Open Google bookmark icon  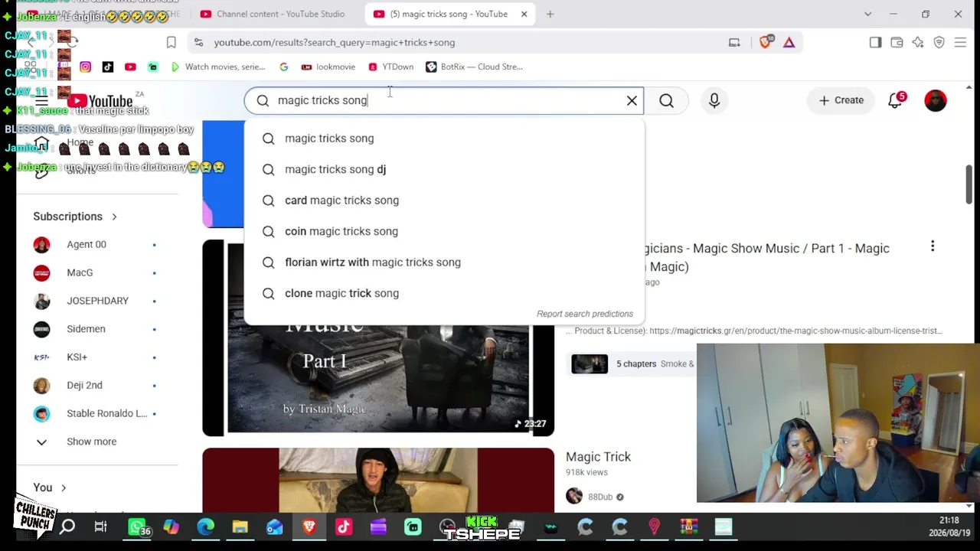pyautogui.click(x=284, y=67)
